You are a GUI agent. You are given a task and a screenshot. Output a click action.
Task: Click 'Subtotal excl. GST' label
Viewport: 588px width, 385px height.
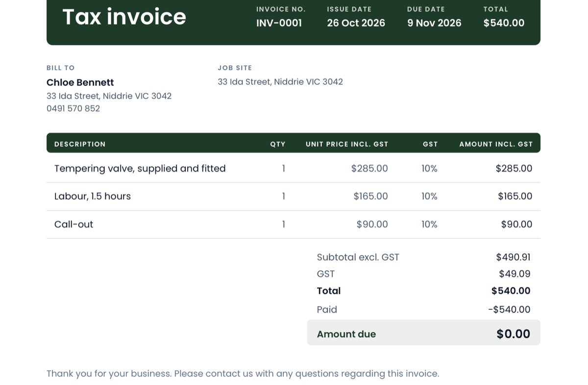click(x=358, y=257)
